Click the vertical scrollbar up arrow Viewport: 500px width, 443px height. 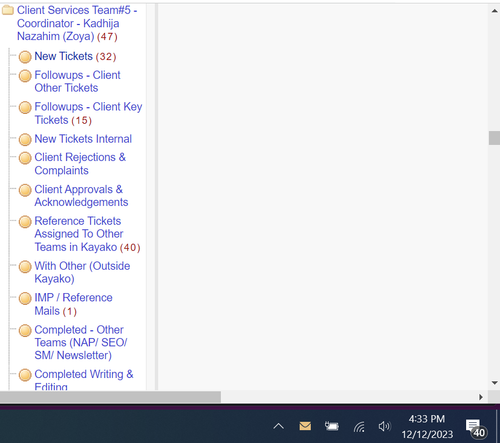click(494, 11)
